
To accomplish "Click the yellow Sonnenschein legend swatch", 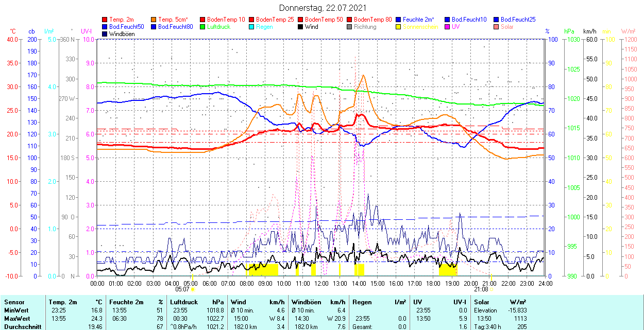I will (x=398, y=27).
